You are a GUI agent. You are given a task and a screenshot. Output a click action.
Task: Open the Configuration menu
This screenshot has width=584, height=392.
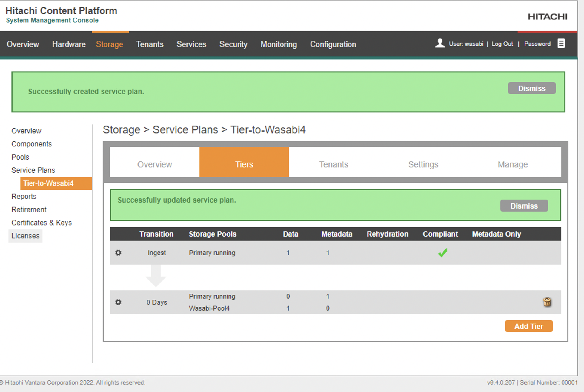point(333,44)
